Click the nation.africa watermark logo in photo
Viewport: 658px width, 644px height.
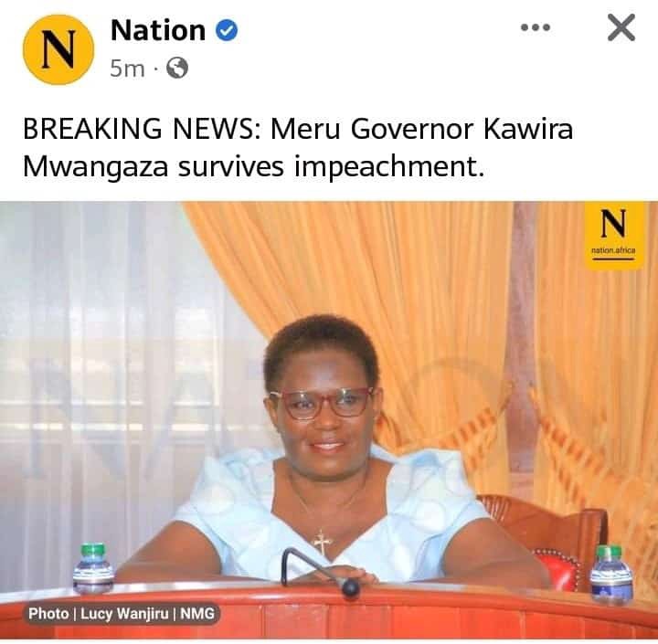[614, 235]
